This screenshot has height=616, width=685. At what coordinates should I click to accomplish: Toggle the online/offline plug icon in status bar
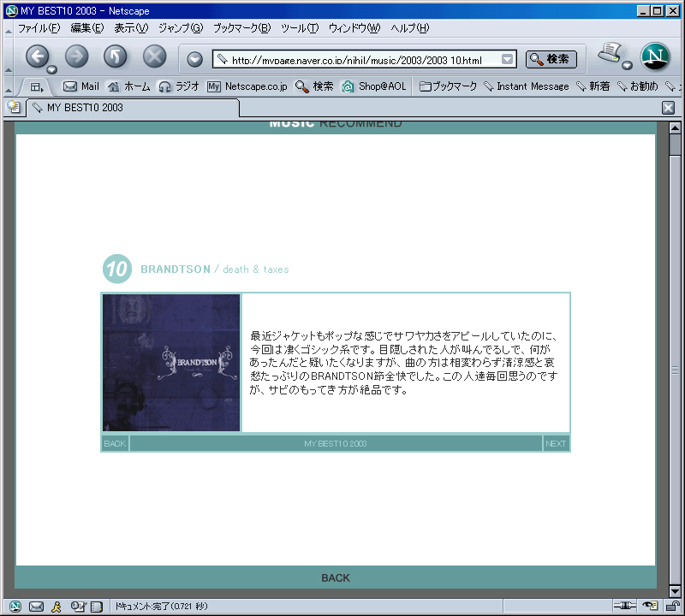pos(625,606)
